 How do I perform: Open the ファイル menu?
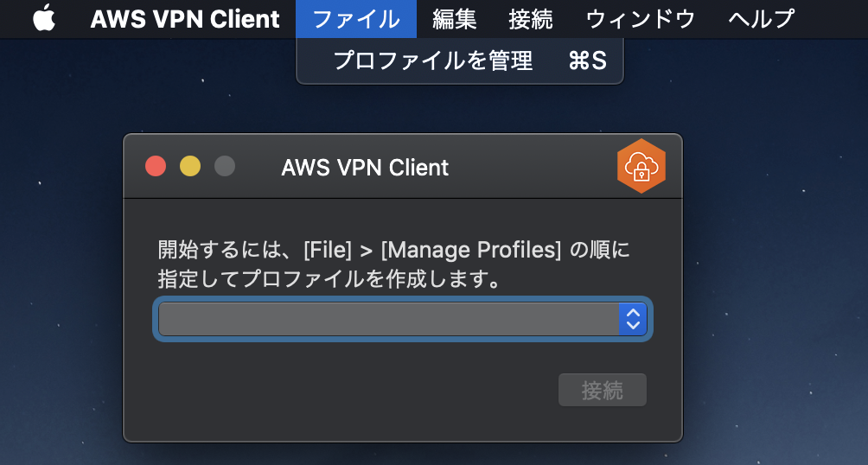[x=356, y=19]
